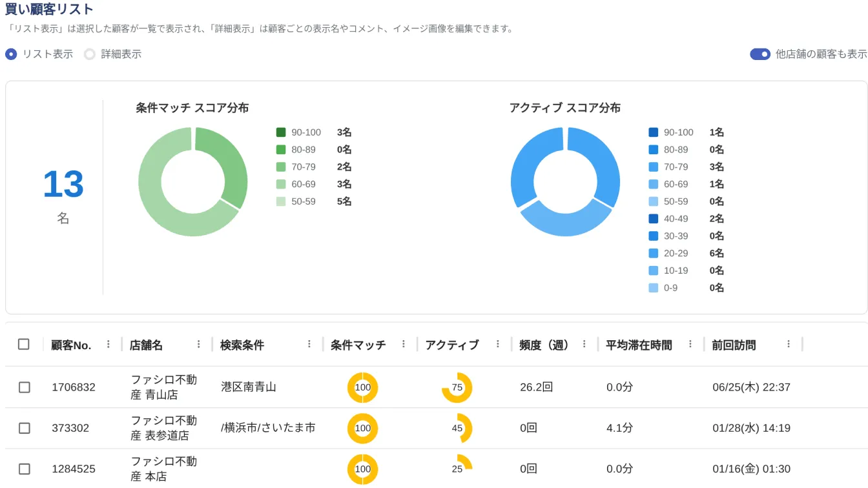This screenshot has height=488, width=868.
Task: Open the 顧客No. column menu icon
Action: [108, 344]
